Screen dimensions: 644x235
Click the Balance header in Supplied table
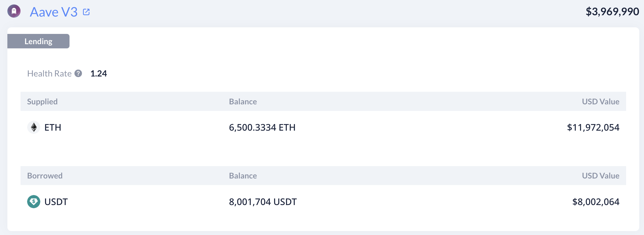(x=243, y=101)
